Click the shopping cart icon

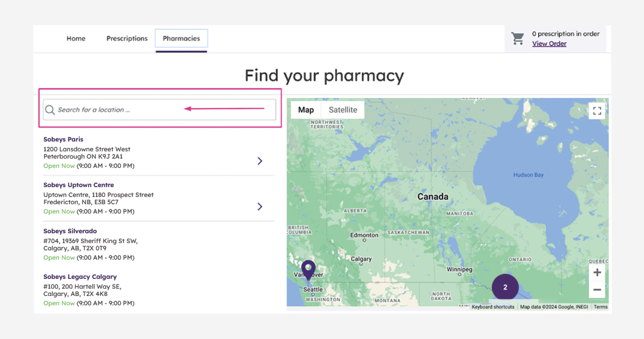pos(518,39)
